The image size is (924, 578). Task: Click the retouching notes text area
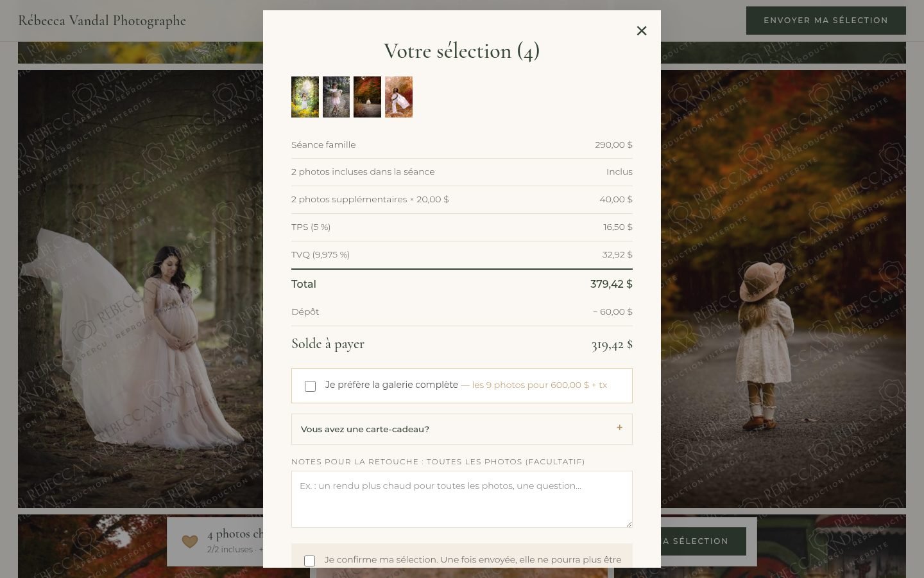(x=462, y=499)
